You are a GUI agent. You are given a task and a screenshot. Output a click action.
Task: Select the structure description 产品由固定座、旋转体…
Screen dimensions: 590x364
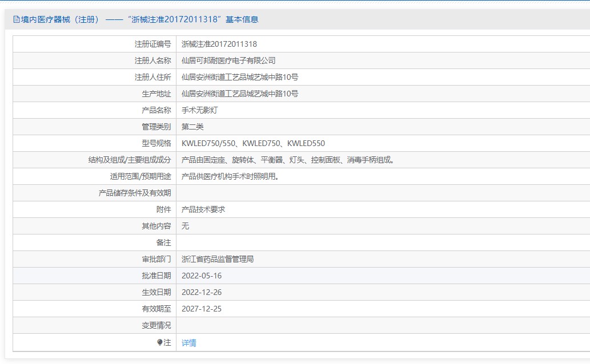pos(288,160)
